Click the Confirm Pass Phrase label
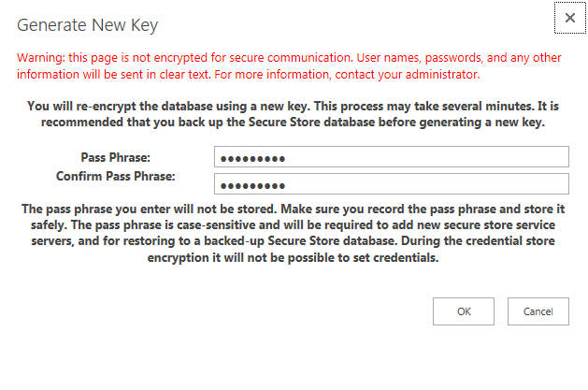This screenshot has height=390, width=588. [x=116, y=176]
